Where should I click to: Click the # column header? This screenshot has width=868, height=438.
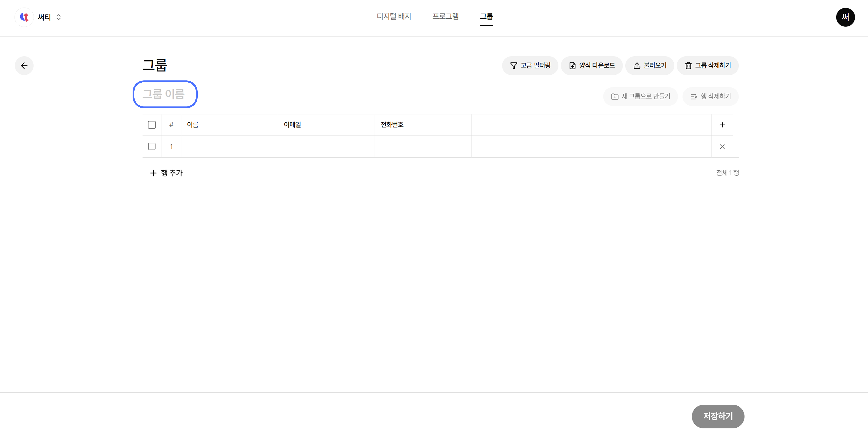click(x=171, y=125)
